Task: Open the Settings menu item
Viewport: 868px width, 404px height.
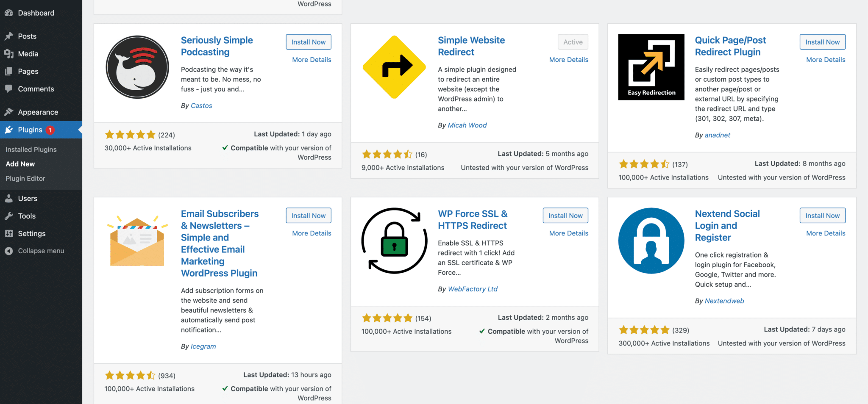Action: (x=31, y=233)
